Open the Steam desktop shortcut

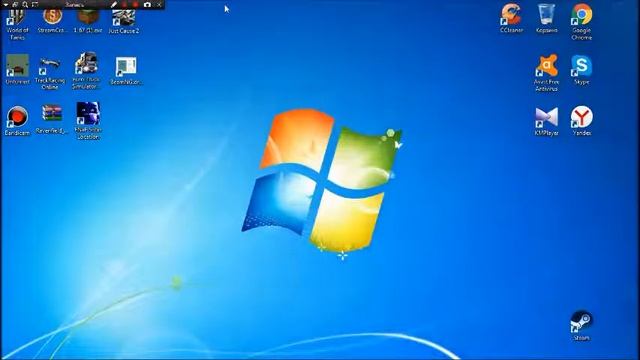(582, 326)
